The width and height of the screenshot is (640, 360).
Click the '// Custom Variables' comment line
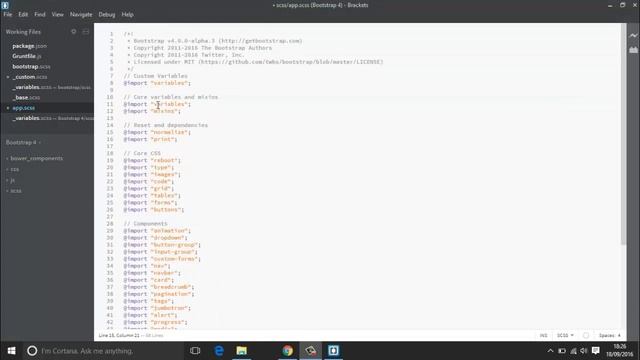[156, 76]
